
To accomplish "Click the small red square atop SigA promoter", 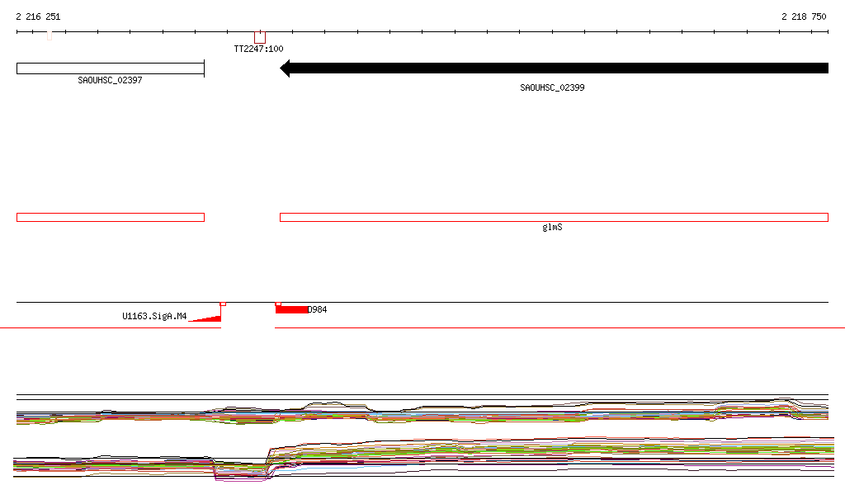I will pos(223,304).
